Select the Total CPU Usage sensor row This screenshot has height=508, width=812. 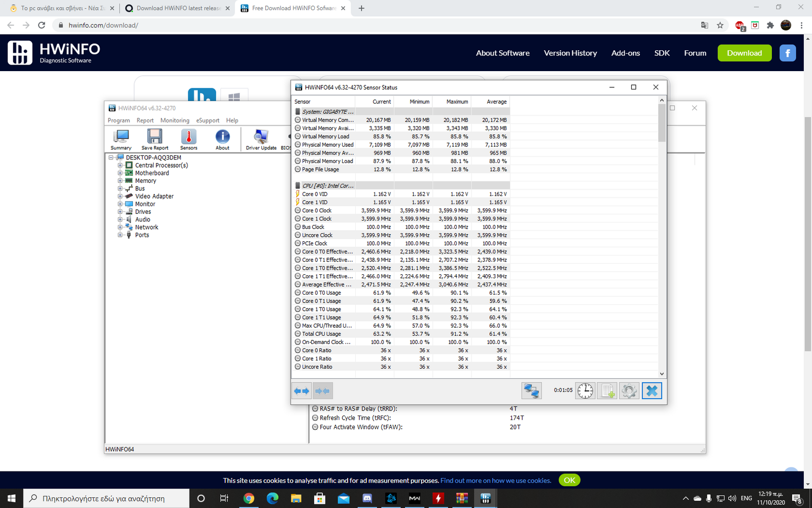(x=401, y=334)
